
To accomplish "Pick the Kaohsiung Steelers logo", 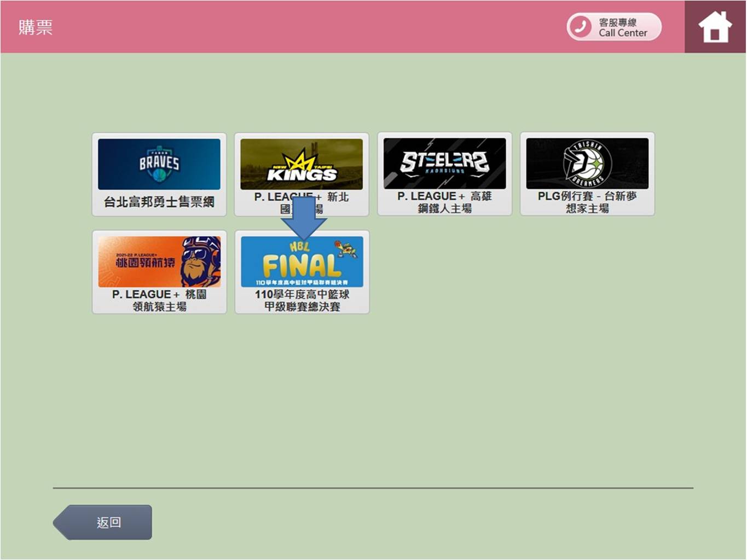I will coord(444,163).
